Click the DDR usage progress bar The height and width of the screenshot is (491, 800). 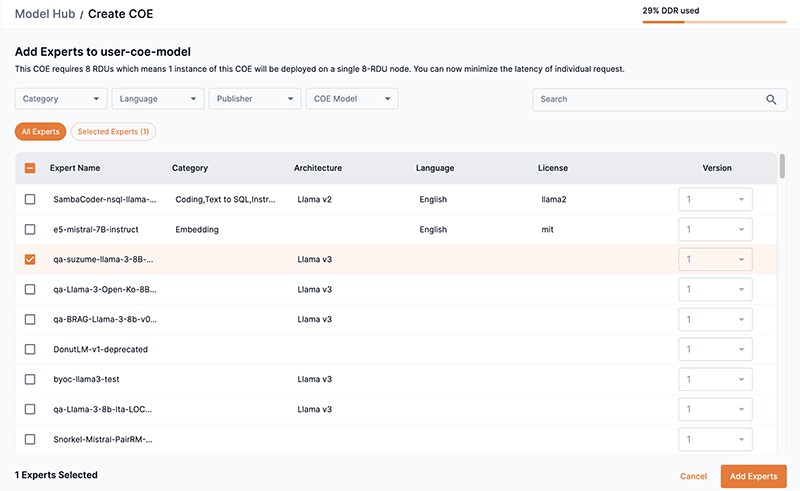(714, 21)
